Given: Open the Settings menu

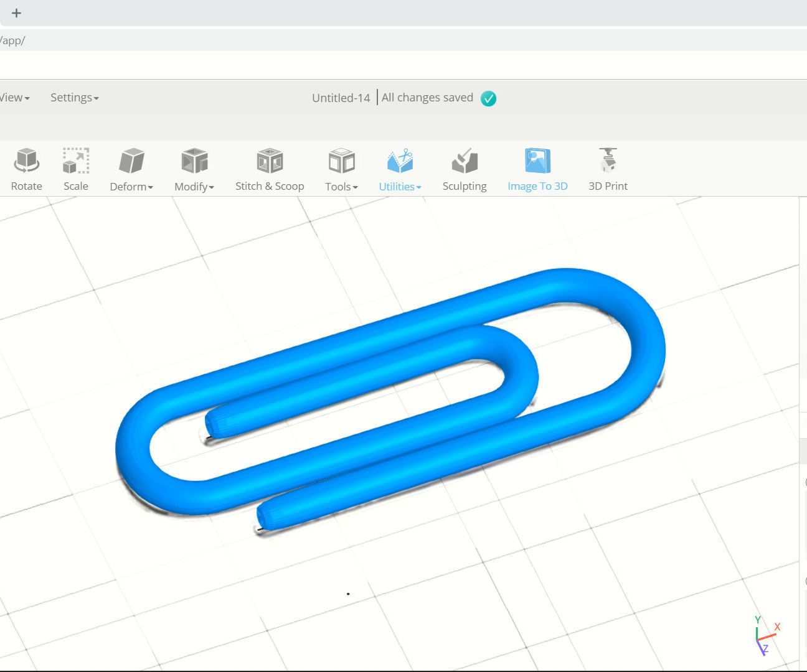Looking at the screenshot, I should (x=73, y=97).
